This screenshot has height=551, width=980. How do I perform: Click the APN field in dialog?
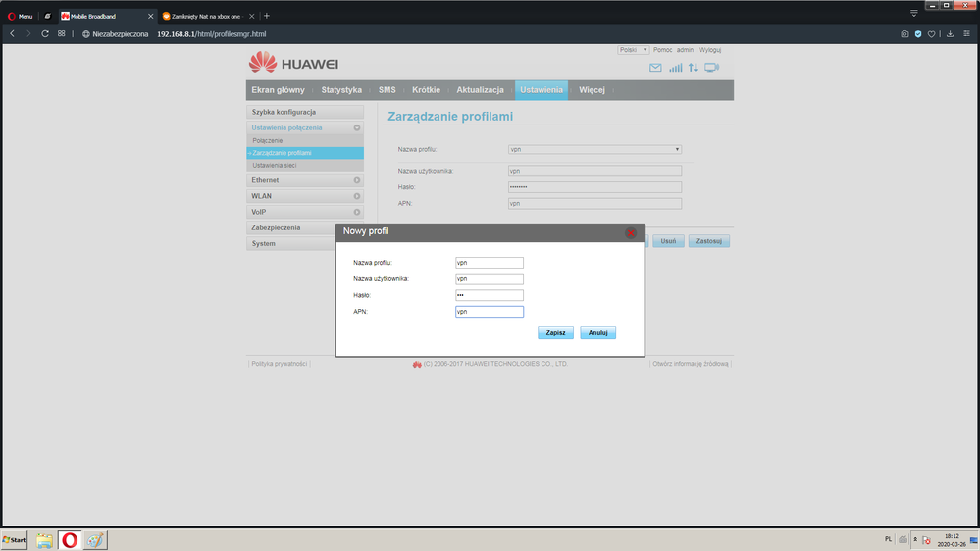(x=490, y=312)
